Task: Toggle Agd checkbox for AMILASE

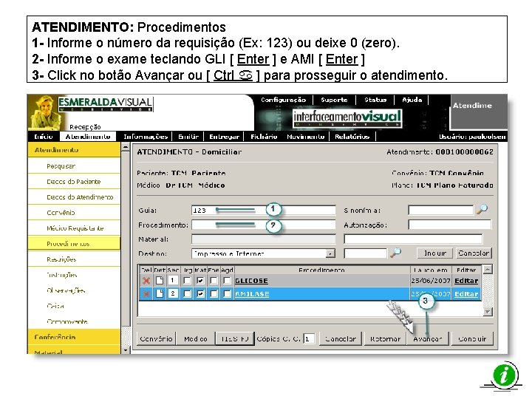Action: click(227, 294)
